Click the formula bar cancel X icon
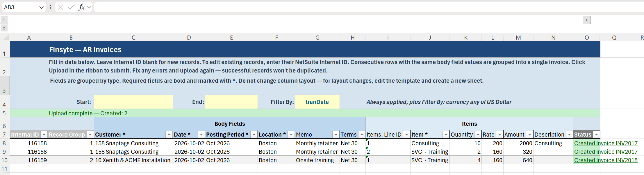644x175 pixels. (60, 7)
